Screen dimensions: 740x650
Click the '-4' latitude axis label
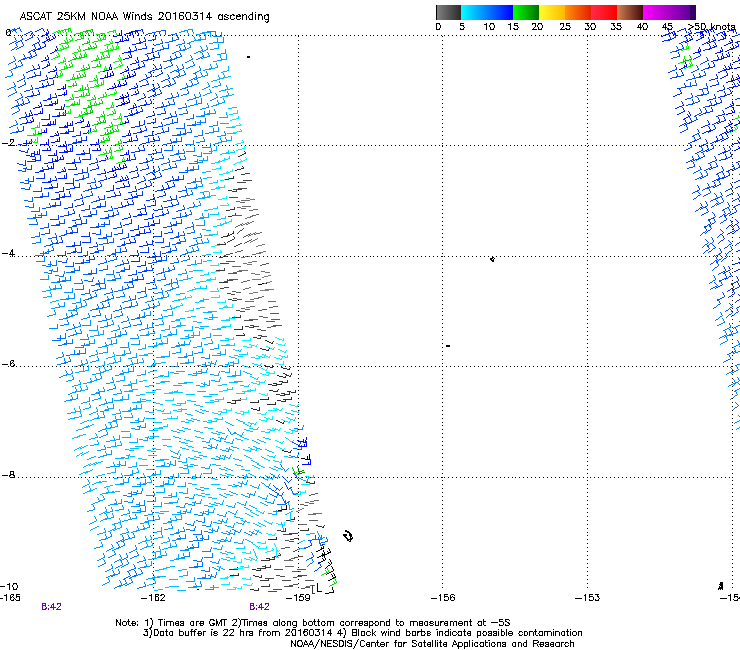coord(8,253)
